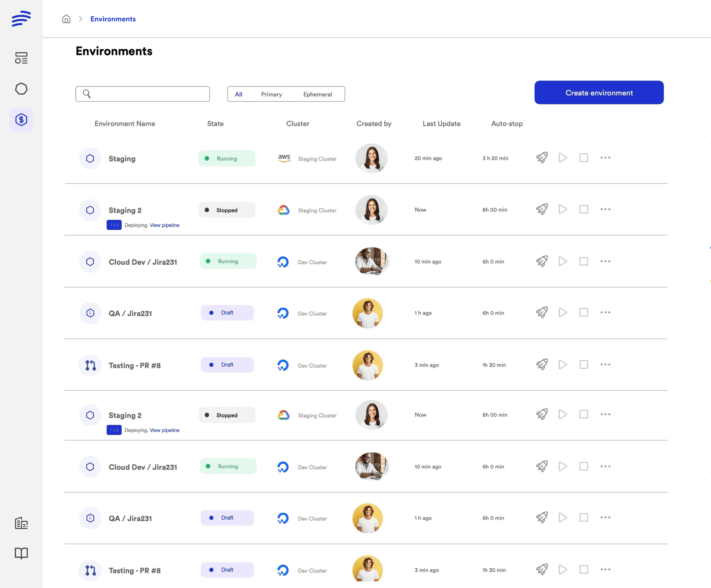The height and width of the screenshot is (588, 711).
Task: Click the home breadcrumb icon
Action: [66, 19]
